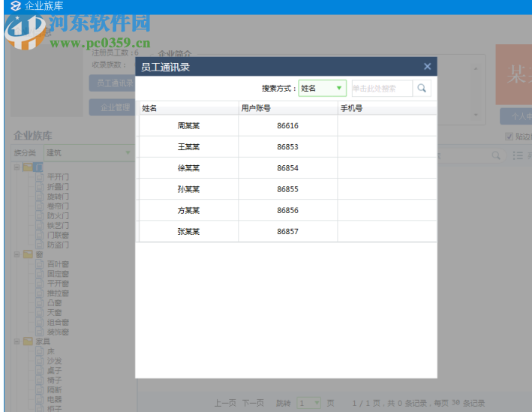Click account number 86853

[287, 146]
